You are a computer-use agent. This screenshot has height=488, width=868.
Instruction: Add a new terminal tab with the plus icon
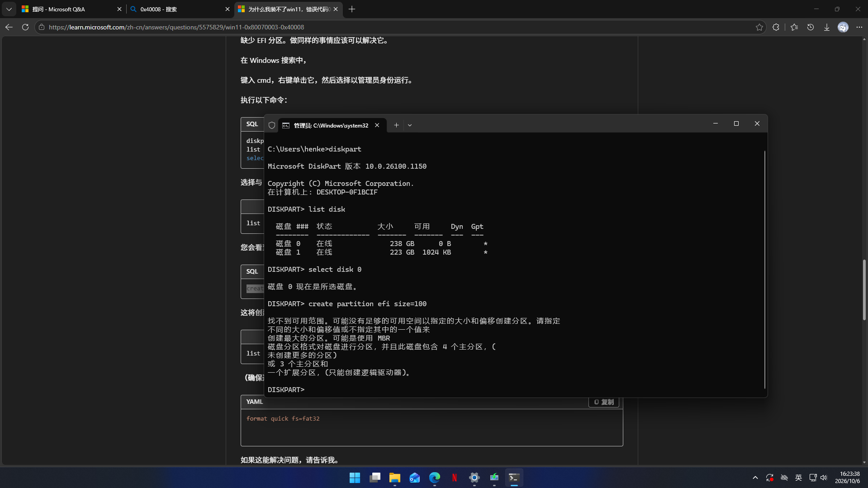(396, 125)
